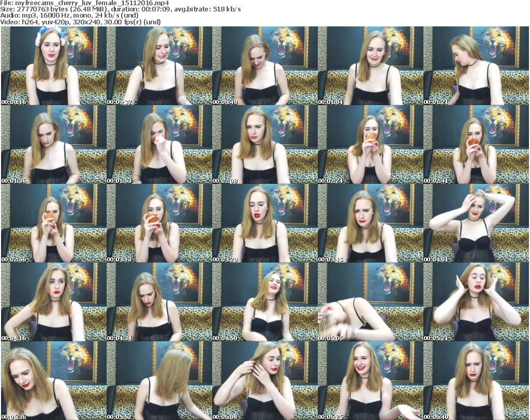Select the thumbnail stamped 00:00:16
The height and width of the screenshot is (420, 530).
[53, 66]
